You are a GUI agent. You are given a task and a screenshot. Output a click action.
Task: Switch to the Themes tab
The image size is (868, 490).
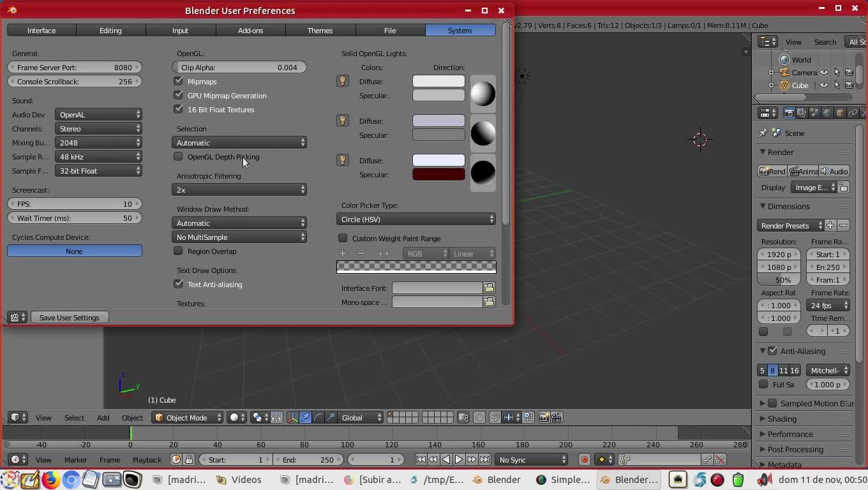point(320,30)
